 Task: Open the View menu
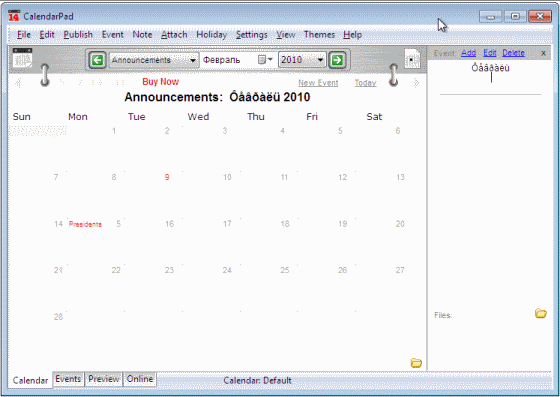(286, 35)
